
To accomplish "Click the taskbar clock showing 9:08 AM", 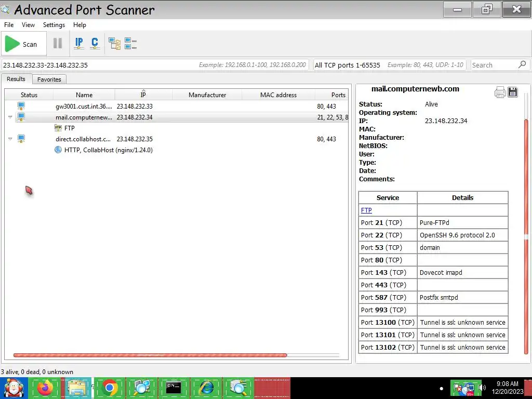I will pyautogui.click(x=507, y=384).
